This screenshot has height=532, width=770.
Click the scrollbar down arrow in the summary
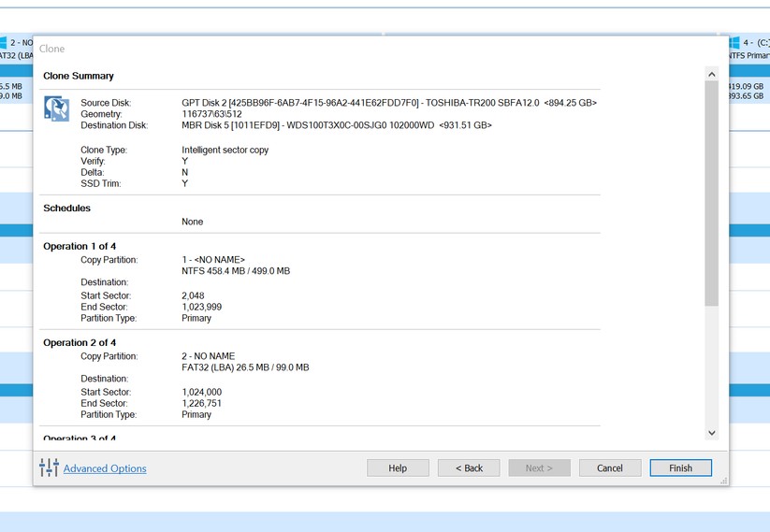click(x=711, y=433)
